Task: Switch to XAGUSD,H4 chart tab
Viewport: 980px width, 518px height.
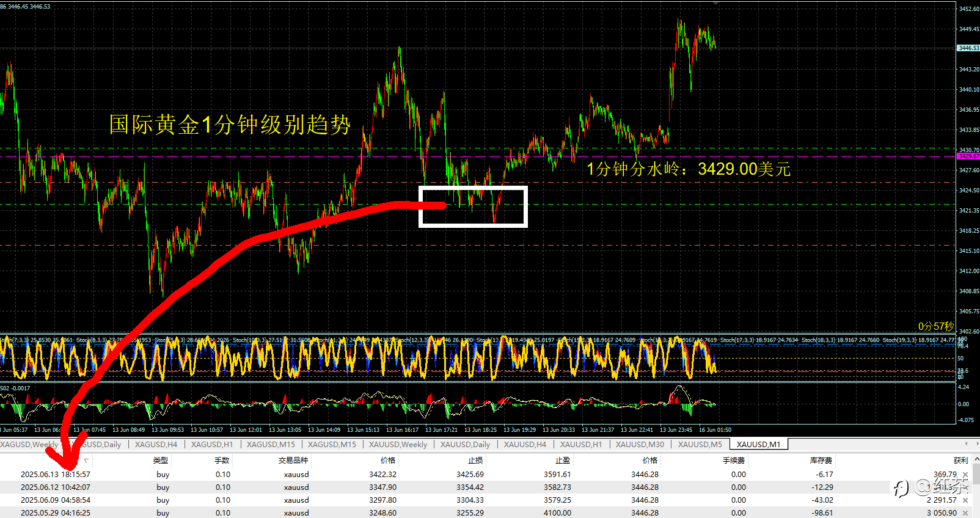Action: pos(156,445)
